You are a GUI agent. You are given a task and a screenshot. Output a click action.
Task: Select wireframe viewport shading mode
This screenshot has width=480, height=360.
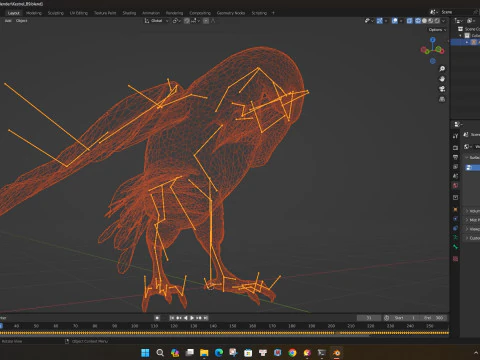click(418, 21)
